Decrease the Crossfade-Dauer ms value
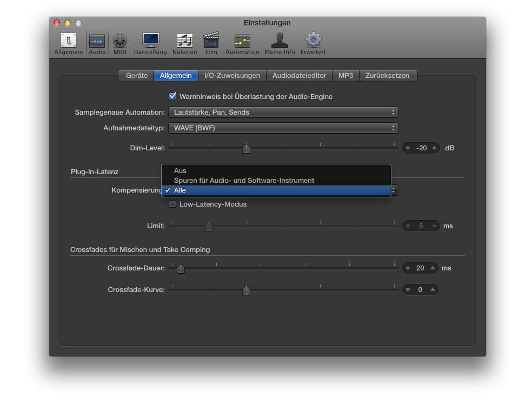 click(x=408, y=269)
